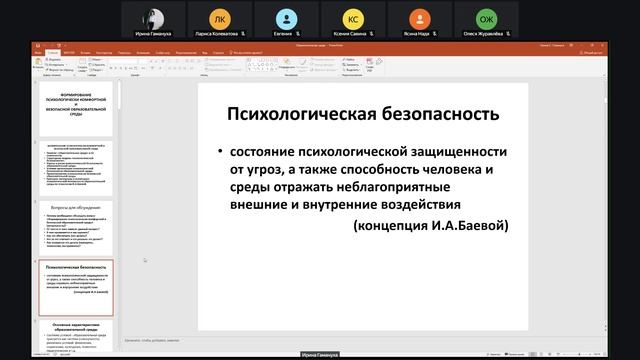Click fit slide to window icon
The width and height of the screenshot is (640, 360).
pyautogui.click(x=604, y=354)
